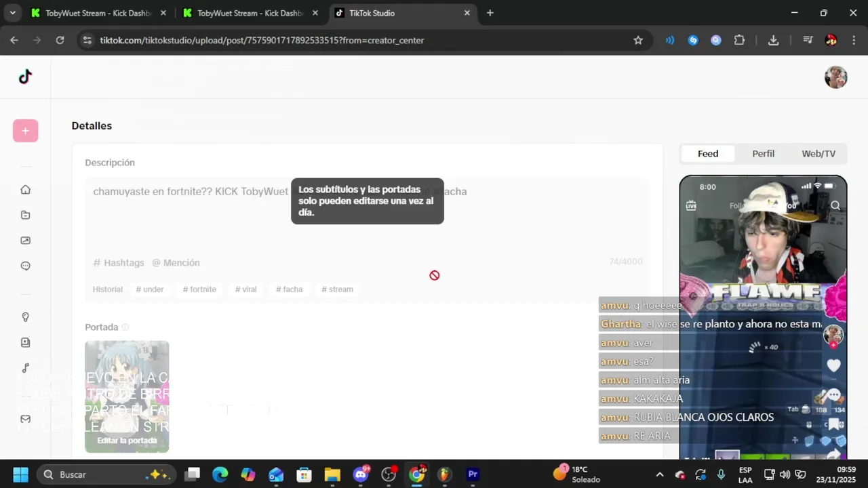Click the creator avatar in phone preview
This screenshot has height=488, width=868.
point(833,335)
